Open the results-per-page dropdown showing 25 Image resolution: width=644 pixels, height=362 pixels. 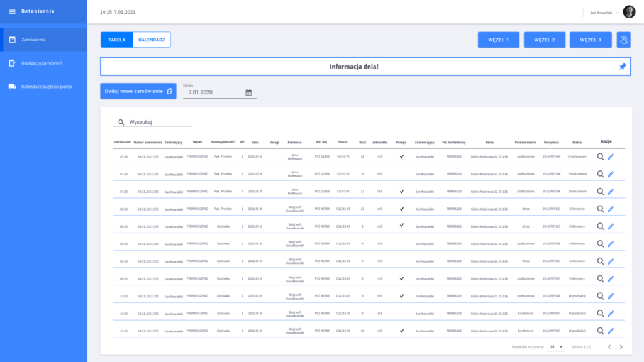click(556, 346)
